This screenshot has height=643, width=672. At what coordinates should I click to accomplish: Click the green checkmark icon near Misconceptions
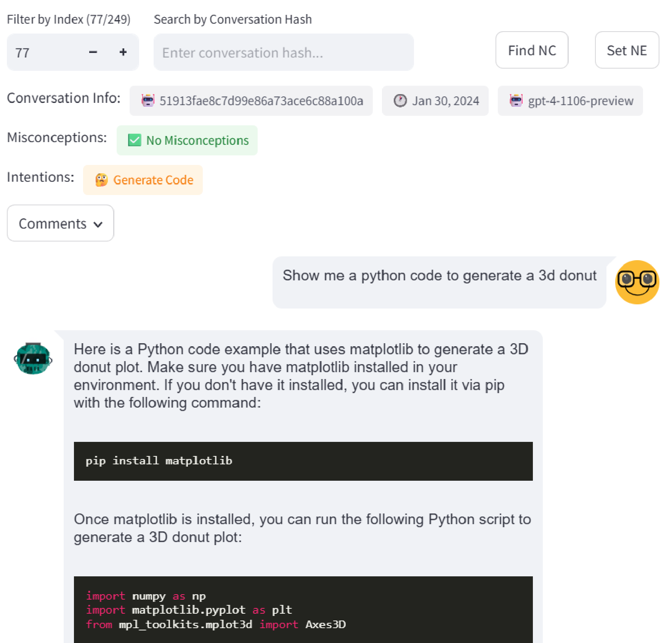pyautogui.click(x=134, y=140)
